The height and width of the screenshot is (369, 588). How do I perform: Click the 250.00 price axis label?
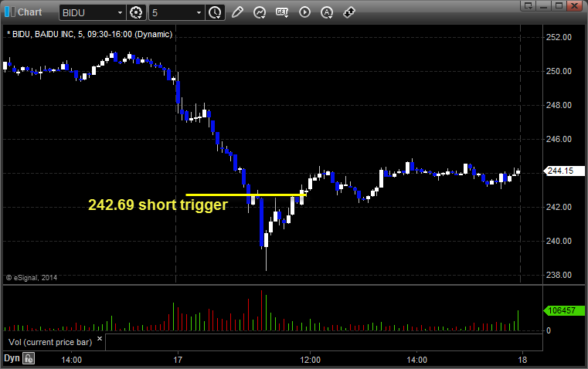click(559, 71)
